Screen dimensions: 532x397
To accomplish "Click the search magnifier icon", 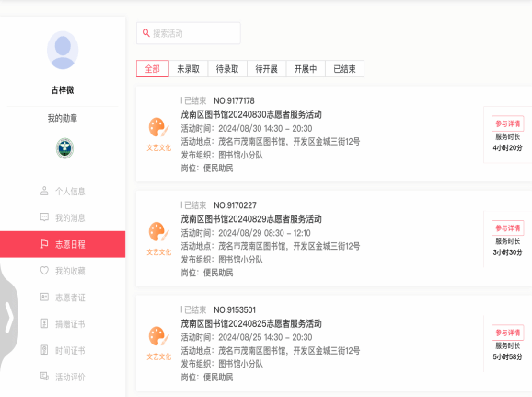I will click(x=146, y=33).
